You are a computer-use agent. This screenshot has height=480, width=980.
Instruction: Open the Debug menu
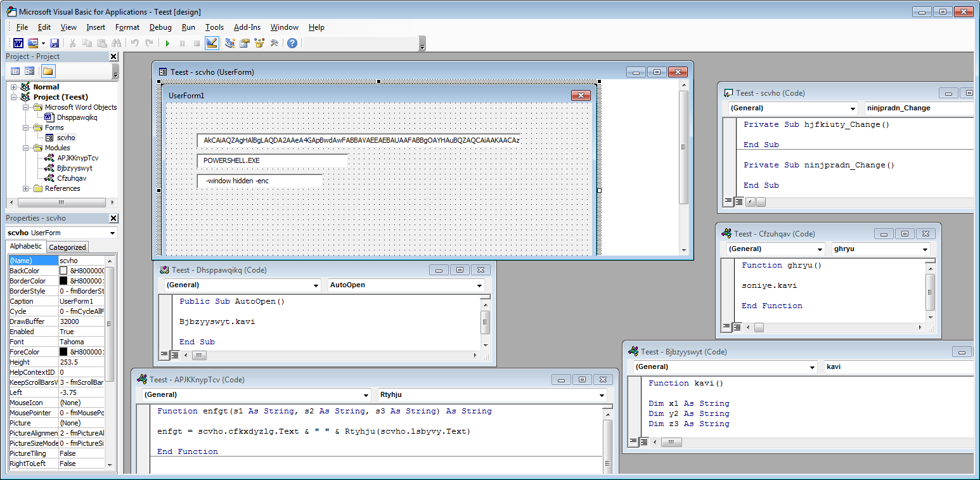[x=160, y=27]
